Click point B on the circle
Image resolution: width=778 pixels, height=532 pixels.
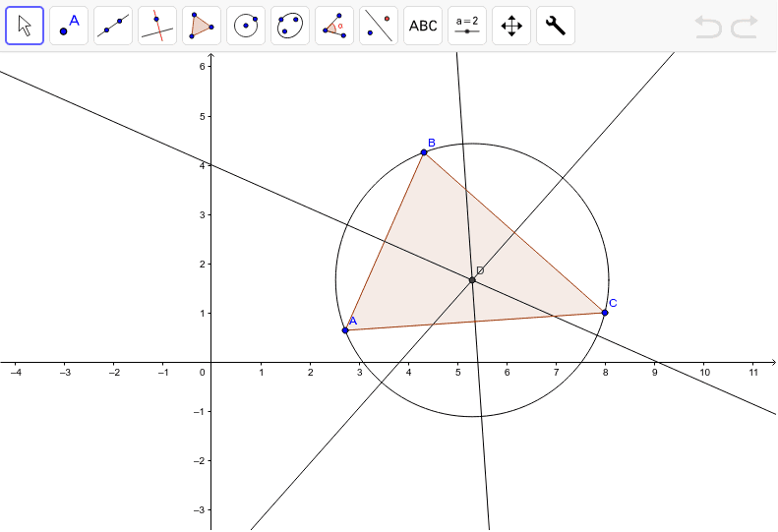click(x=424, y=152)
